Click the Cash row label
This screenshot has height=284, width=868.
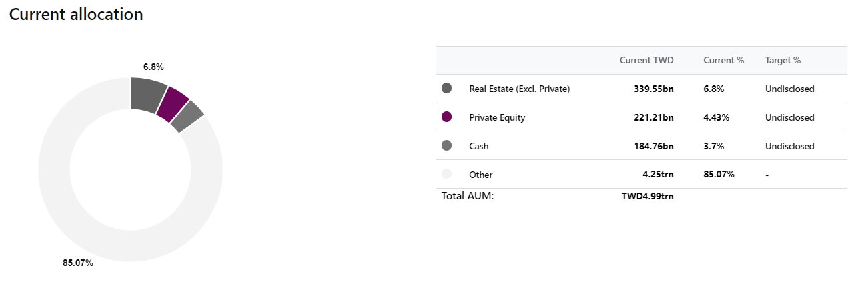click(479, 146)
